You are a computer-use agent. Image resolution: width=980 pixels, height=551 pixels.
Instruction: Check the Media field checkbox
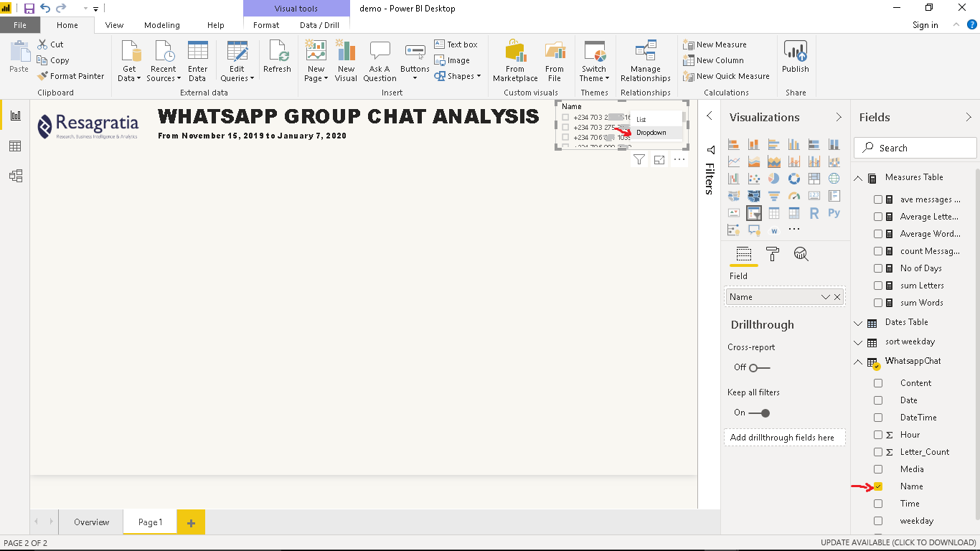pos(878,469)
